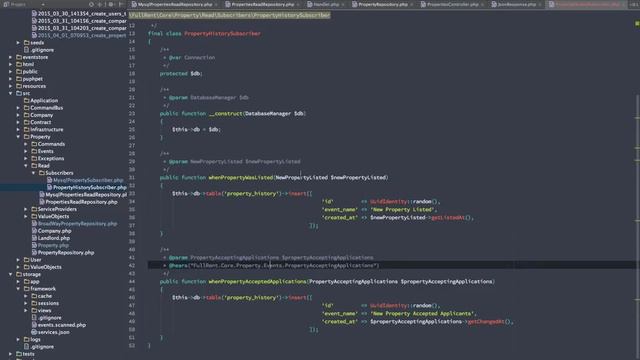Screen dimensions: 640x360
Task: Expand the sessions folder arrow
Action: pyautogui.click(x=26, y=303)
